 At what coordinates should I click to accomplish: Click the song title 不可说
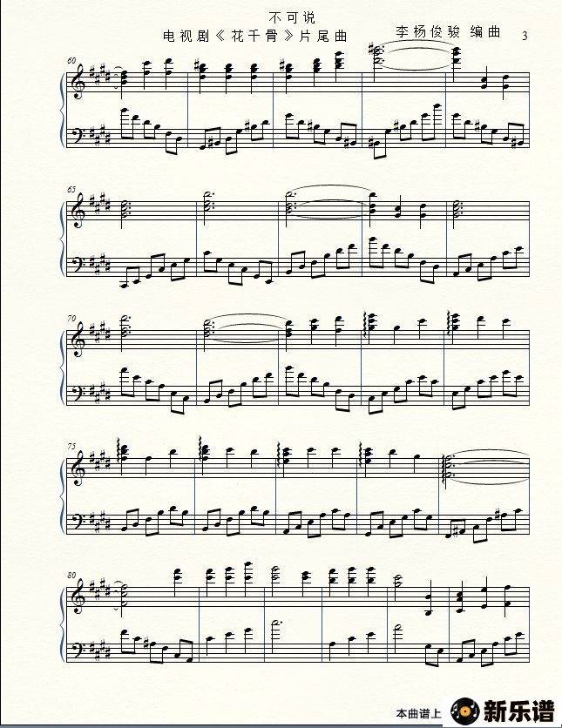(292, 17)
